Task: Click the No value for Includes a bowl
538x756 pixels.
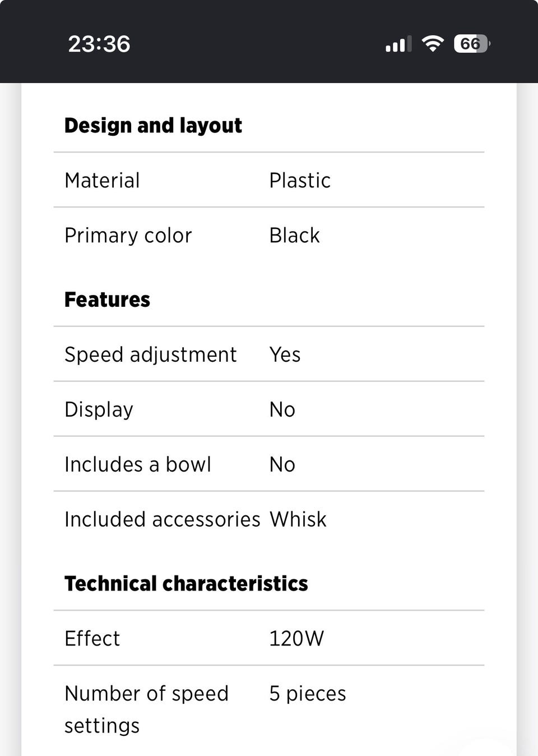Action: (282, 464)
